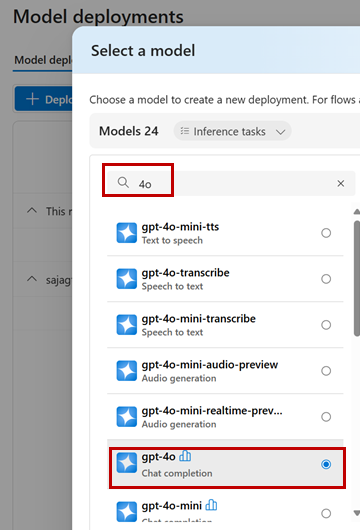Collapse the 'This r...' section chevron
Viewport: 360px width, 530px height.
pyautogui.click(x=32, y=211)
